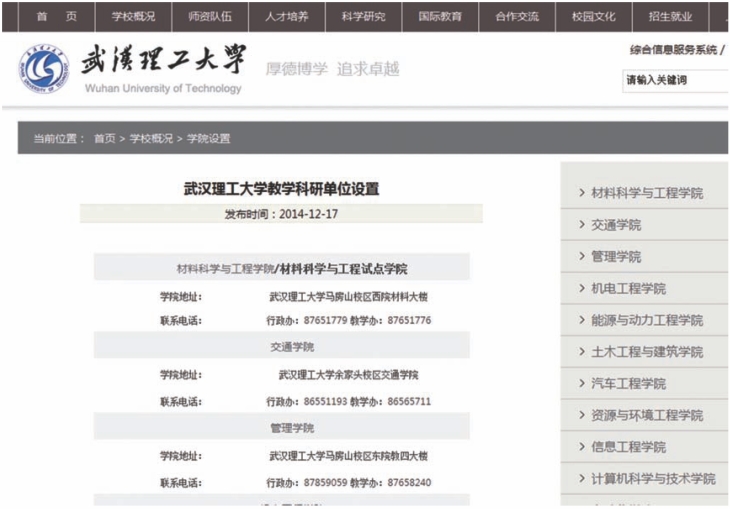Click chevron beside 资源与环境工程学院 sidebar entry

581,414
